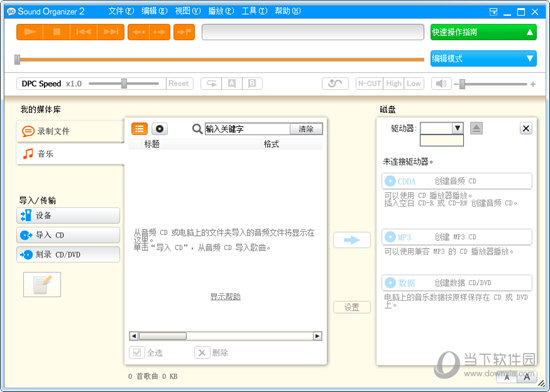Image resolution: width=550 pixels, height=392 pixels.
Task: Set A-B repeat point A
Action: [232, 83]
